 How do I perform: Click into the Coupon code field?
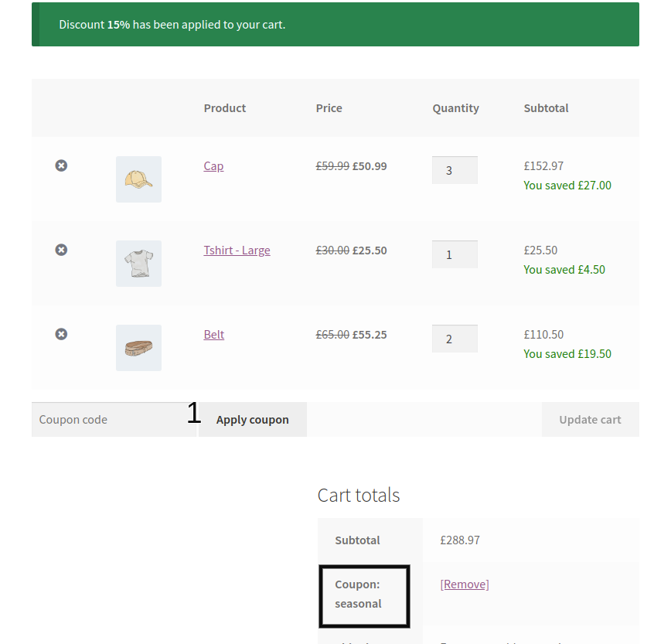pyautogui.click(x=114, y=419)
